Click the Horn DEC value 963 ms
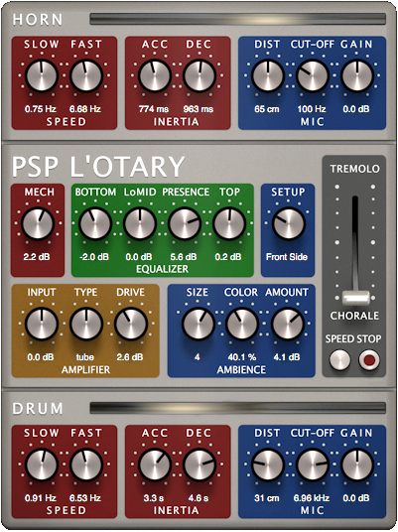This screenshot has width=398, height=532. [199, 109]
